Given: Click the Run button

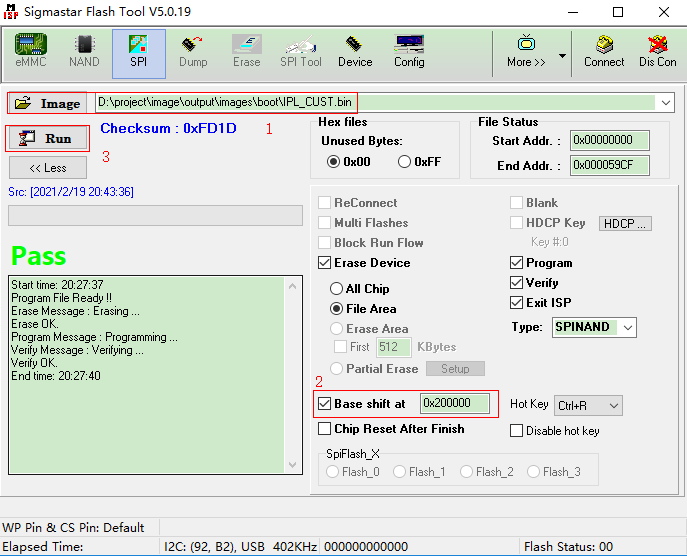Looking at the screenshot, I should (x=47, y=138).
